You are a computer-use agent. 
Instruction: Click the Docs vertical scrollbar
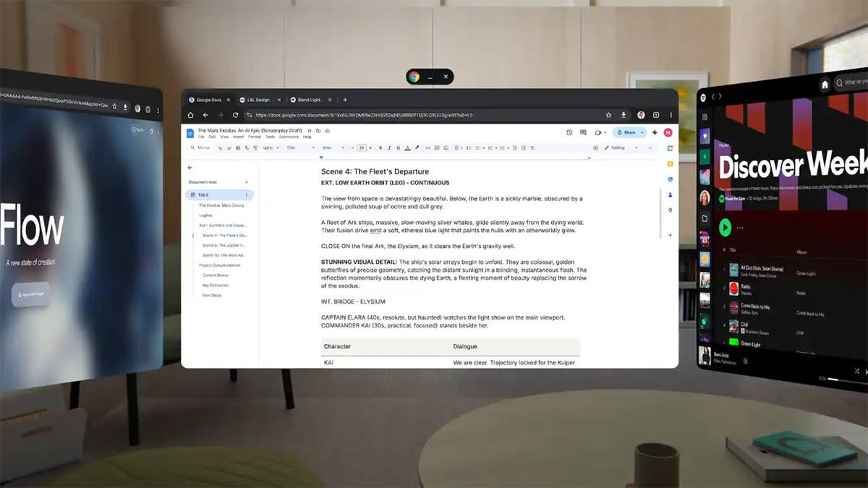coord(659,213)
